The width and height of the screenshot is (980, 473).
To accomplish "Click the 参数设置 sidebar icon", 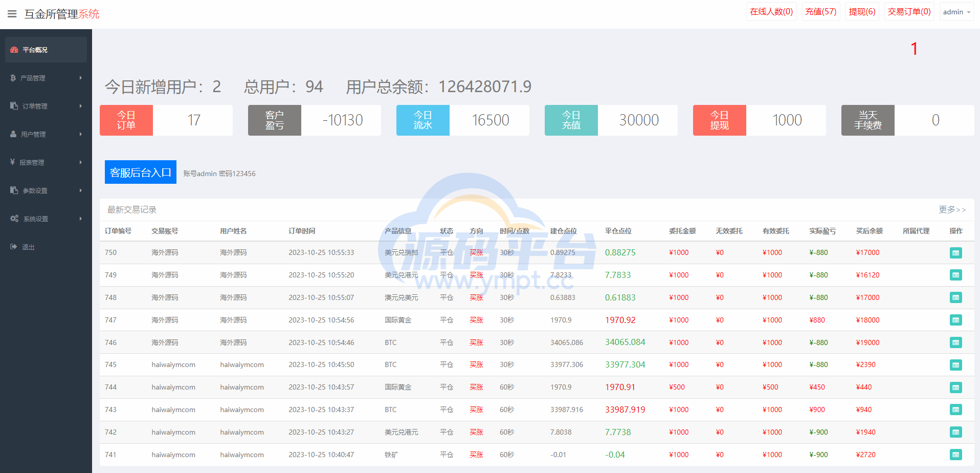I will coord(14,190).
